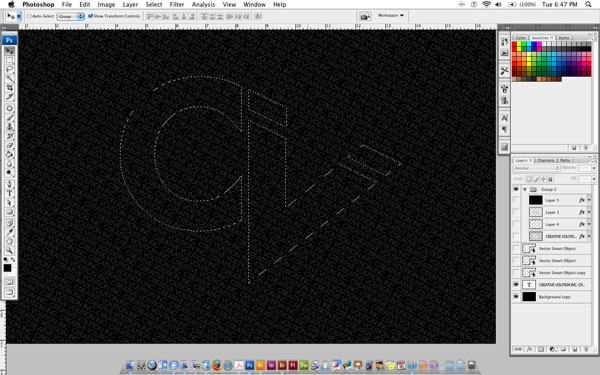Viewport: 600px width, 375px height.
Task: Open the Filter menu
Action: click(177, 5)
